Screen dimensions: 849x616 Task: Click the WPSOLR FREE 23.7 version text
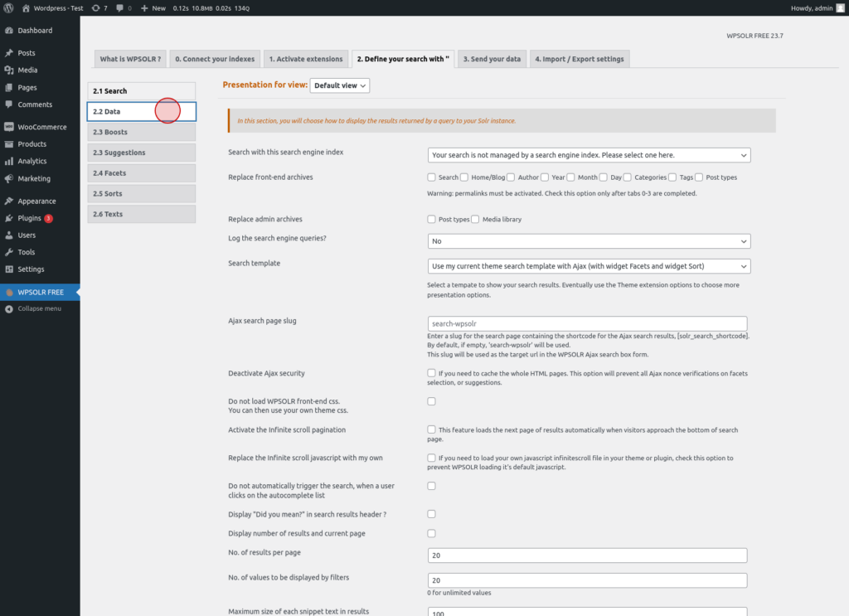click(754, 36)
